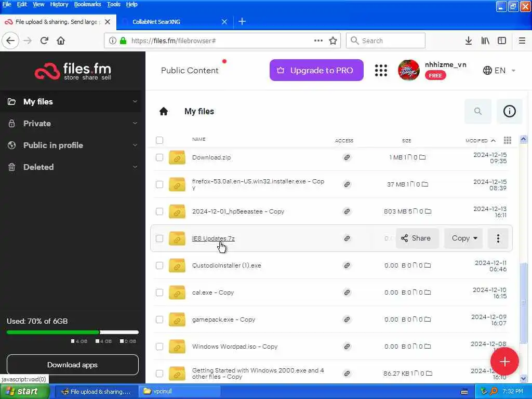
Task: Click the access link icon for Download.zip
Action: coord(347,157)
